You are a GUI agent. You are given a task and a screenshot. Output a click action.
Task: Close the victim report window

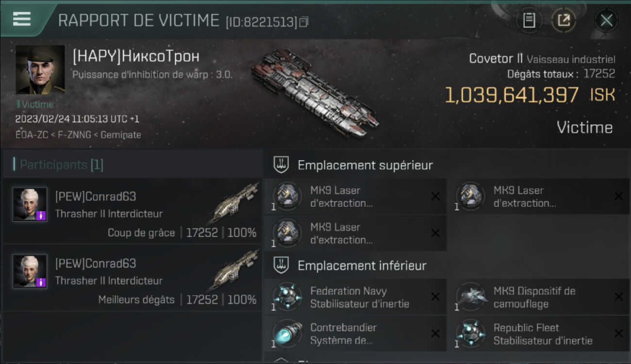coord(606,20)
